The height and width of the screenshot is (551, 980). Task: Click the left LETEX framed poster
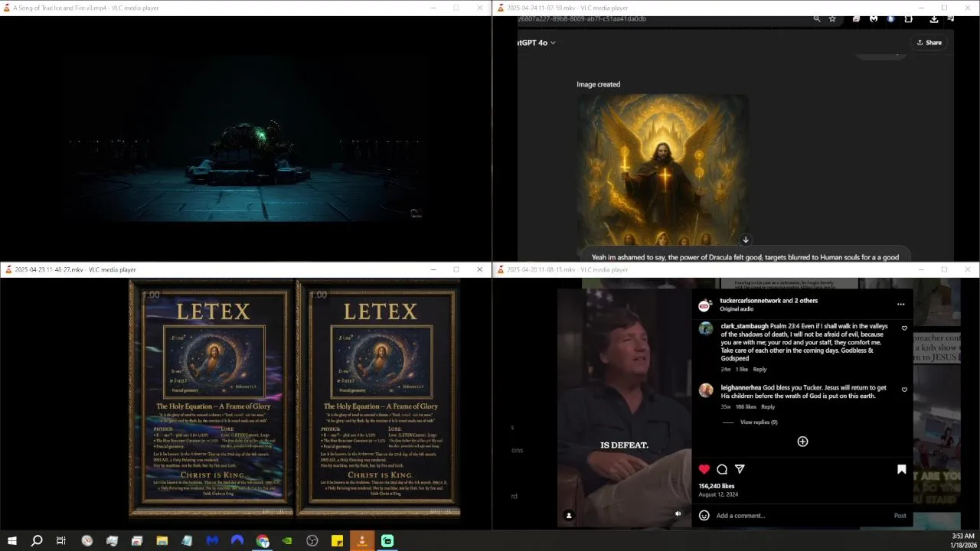tap(211, 398)
